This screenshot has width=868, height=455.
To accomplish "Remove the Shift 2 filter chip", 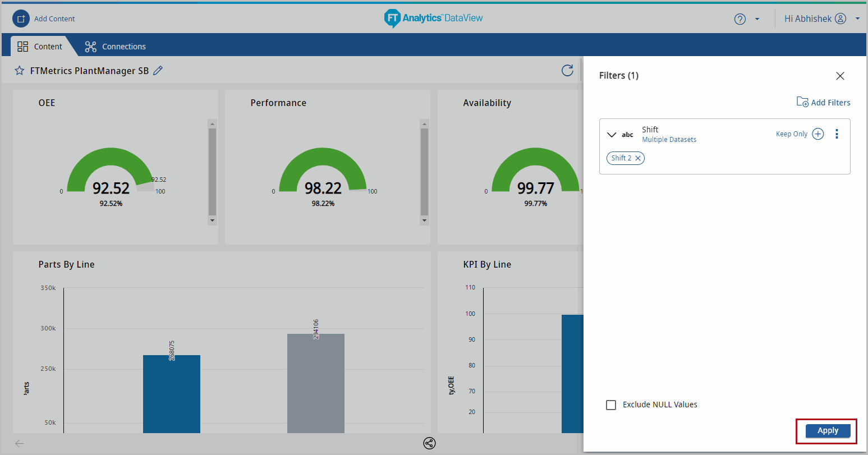I will tap(638, 158).
